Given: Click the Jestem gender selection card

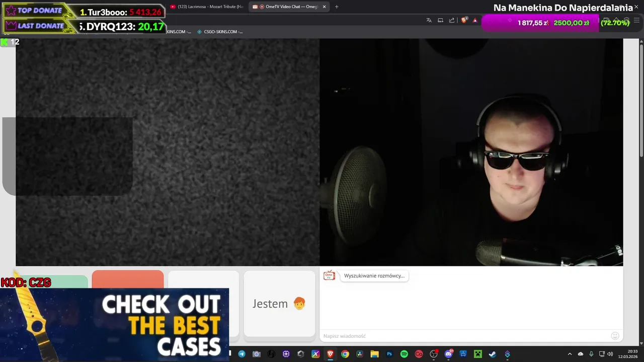Looking at the screenshot, I should click(x=279, y=304).
